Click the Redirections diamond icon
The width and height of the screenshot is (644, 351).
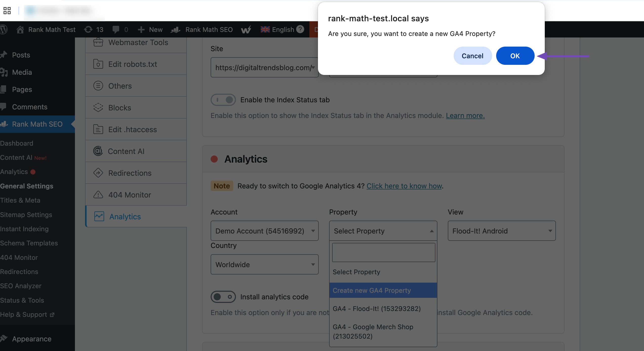(x=98, y=173)
